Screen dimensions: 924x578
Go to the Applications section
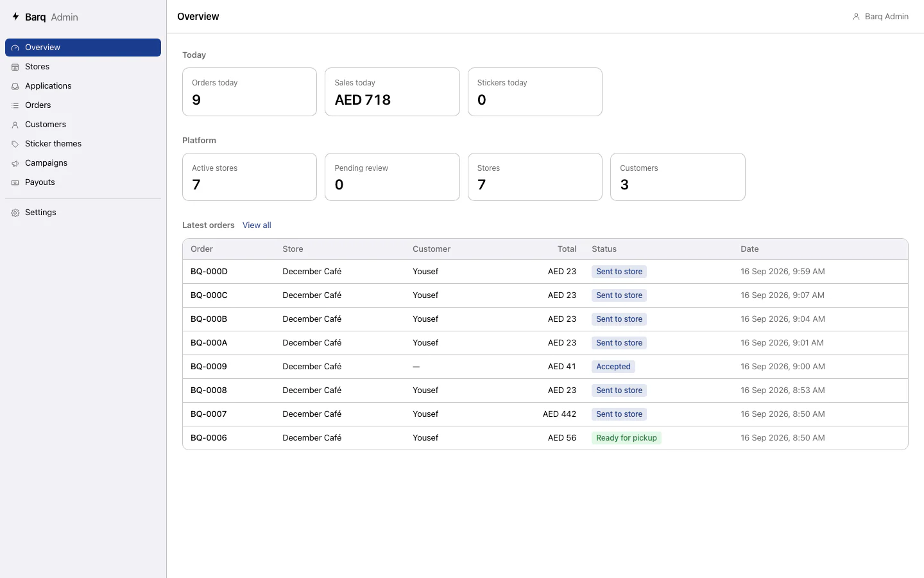(x=83, y=86)
